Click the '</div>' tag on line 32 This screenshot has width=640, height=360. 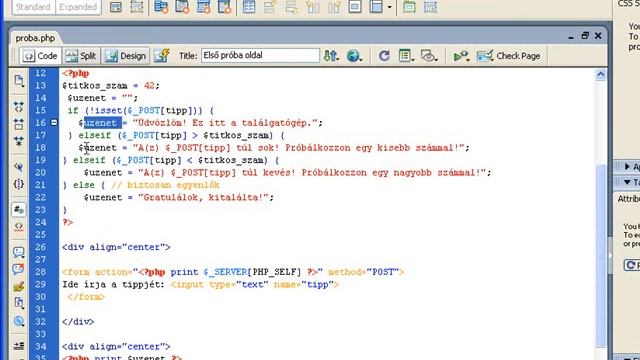click(78, 322)
